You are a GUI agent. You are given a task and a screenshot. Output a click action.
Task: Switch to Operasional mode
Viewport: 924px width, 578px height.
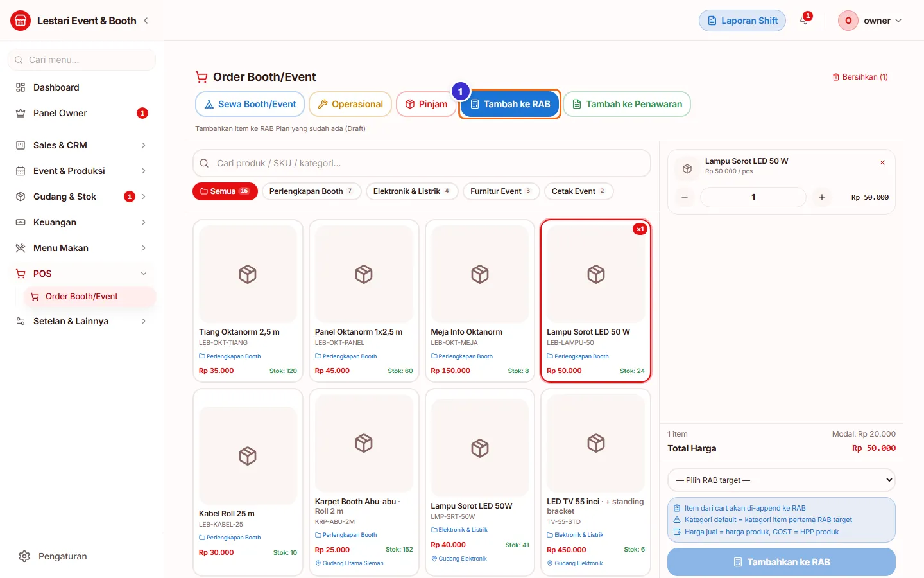tap(350, 104)
